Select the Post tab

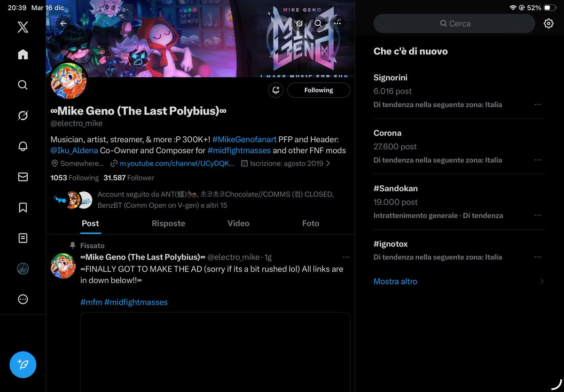tap(90, 223)
